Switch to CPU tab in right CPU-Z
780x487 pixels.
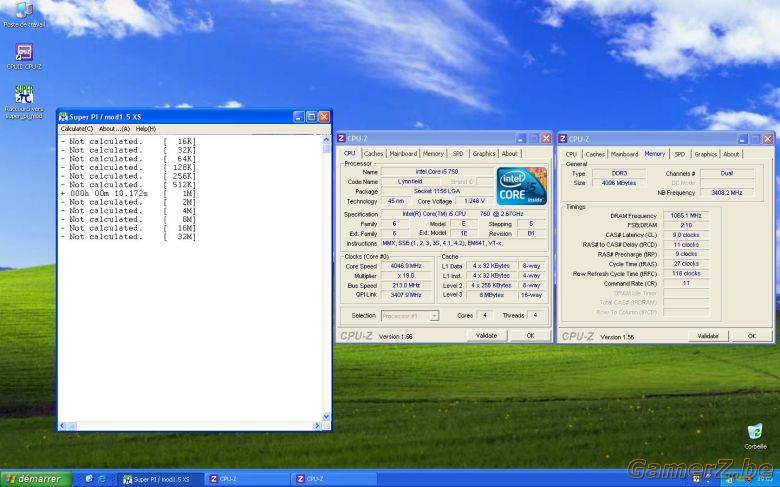pyautogui.click(x=572, y=154)
